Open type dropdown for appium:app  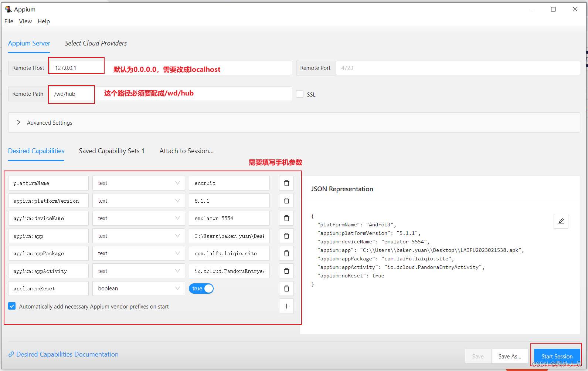tap(139, 236)
